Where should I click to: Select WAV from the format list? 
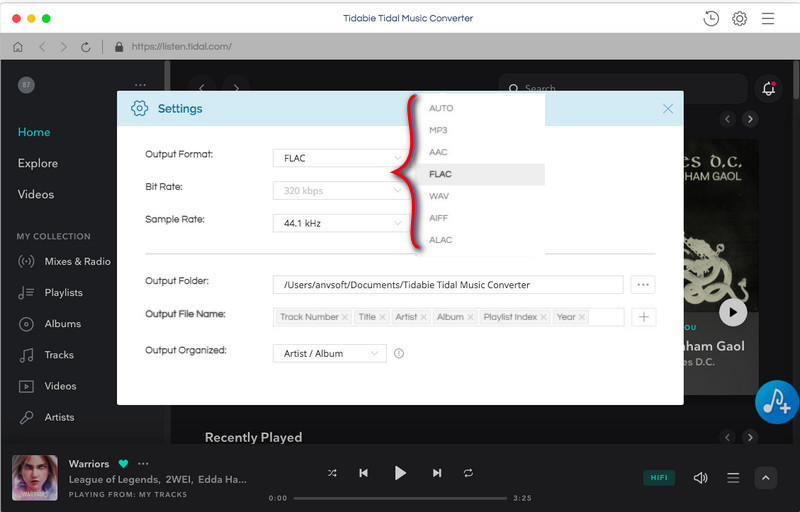481,196
